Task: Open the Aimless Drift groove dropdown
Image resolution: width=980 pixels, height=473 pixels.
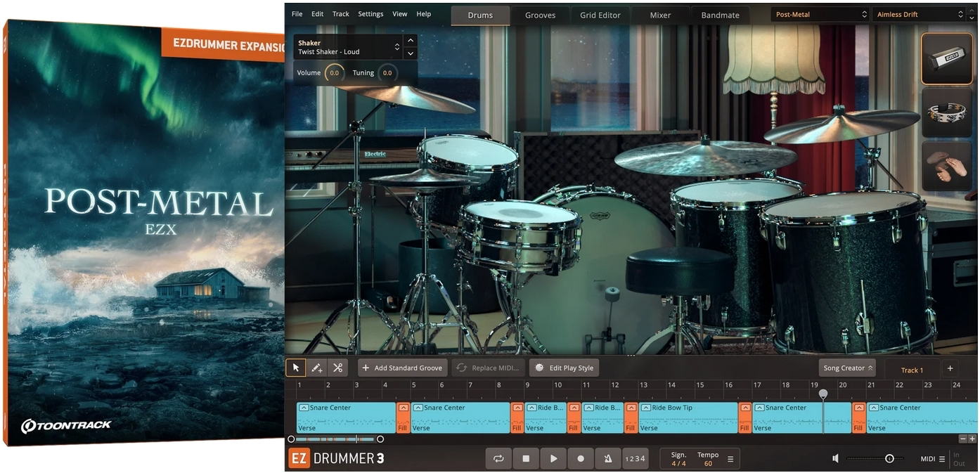Action: click(x=917, y=13)
